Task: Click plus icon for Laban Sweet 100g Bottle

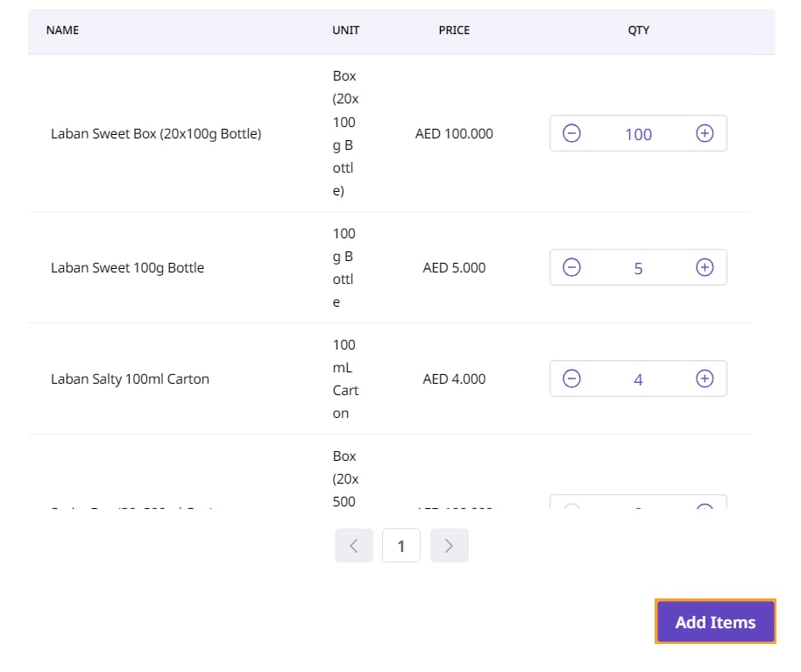Action: click(x=705, y=268)
